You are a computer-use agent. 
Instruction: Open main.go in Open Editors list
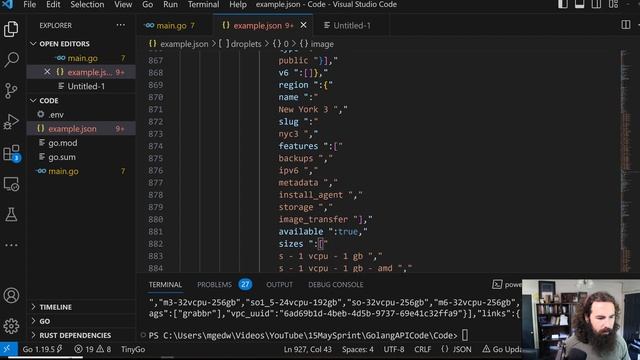(x=82, y=58)
